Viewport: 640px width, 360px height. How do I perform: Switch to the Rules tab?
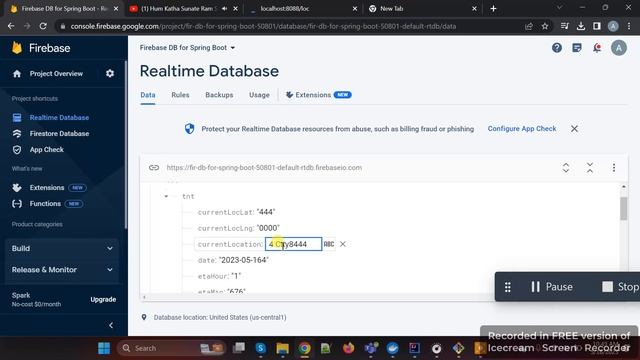[180, 95]
